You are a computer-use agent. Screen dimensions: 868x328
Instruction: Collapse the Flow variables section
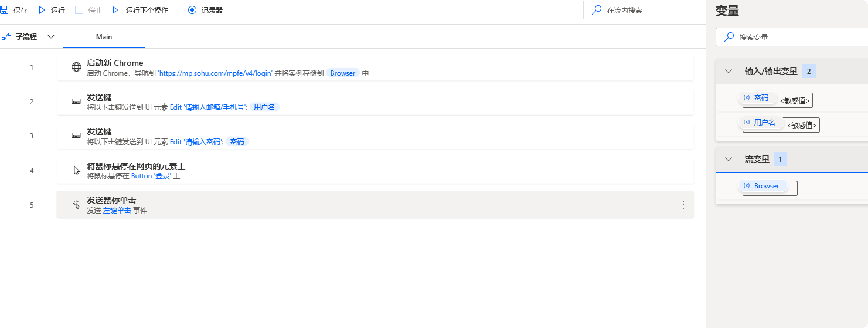tap(729, 159)
